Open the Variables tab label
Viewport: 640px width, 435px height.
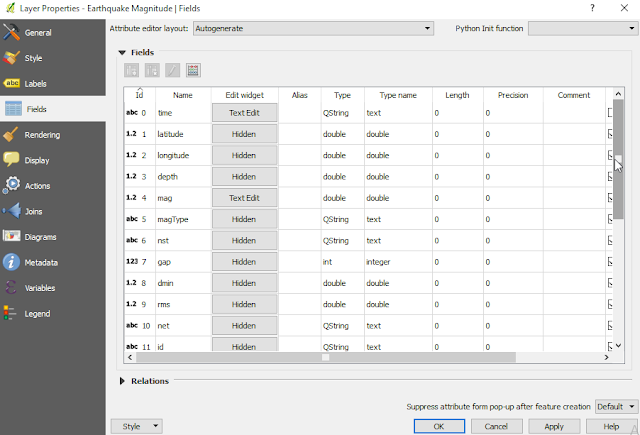point(40,288)
